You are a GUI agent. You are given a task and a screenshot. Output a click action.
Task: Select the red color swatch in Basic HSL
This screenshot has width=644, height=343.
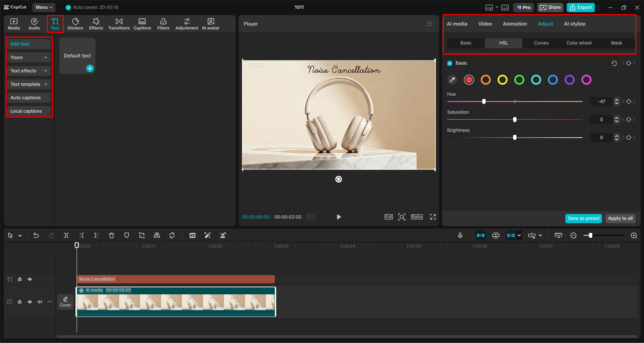click(468, 80)
